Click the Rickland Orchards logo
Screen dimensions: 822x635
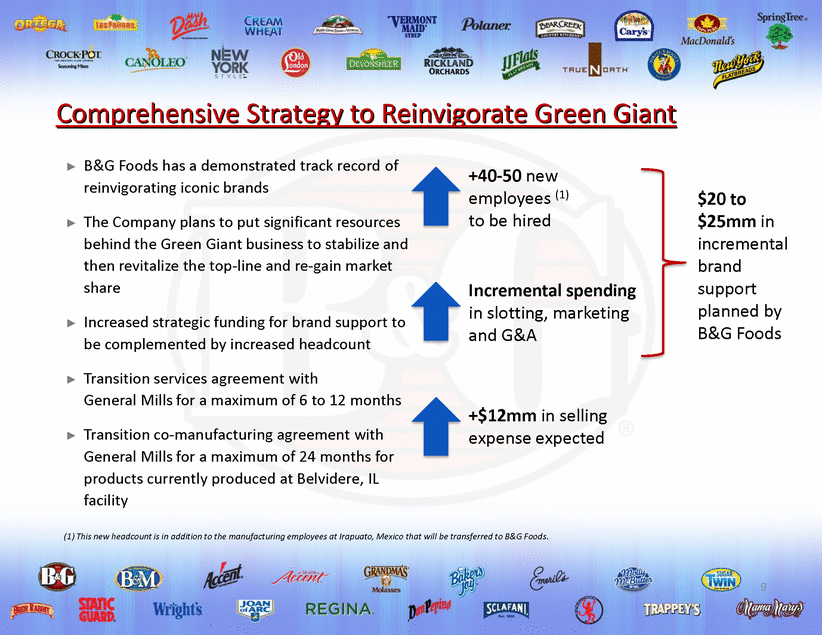point(449,62)
